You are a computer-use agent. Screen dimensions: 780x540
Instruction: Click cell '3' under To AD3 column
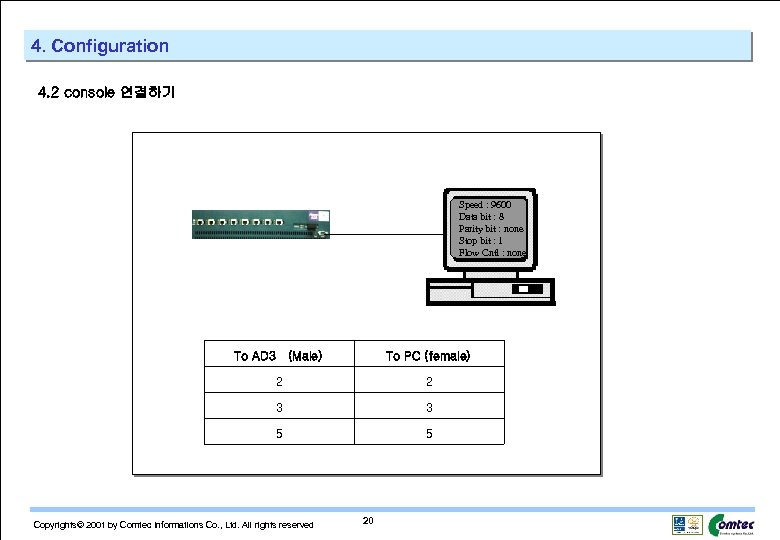pos(279,407)
